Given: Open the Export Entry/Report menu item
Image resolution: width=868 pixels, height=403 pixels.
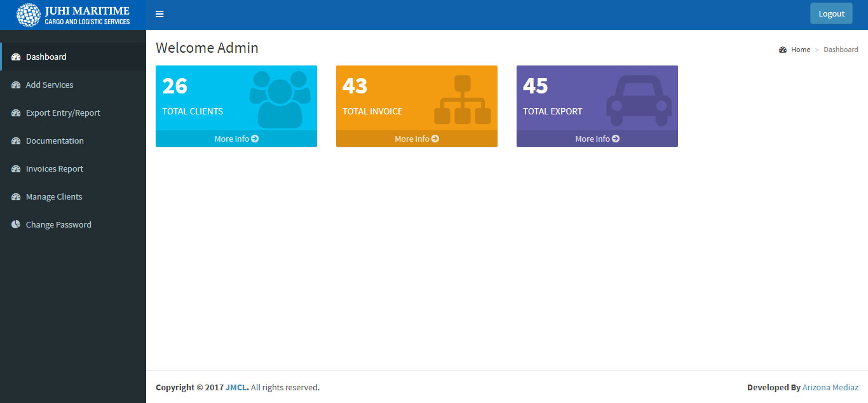Looking at the screenshot, I should pos(63,113).
